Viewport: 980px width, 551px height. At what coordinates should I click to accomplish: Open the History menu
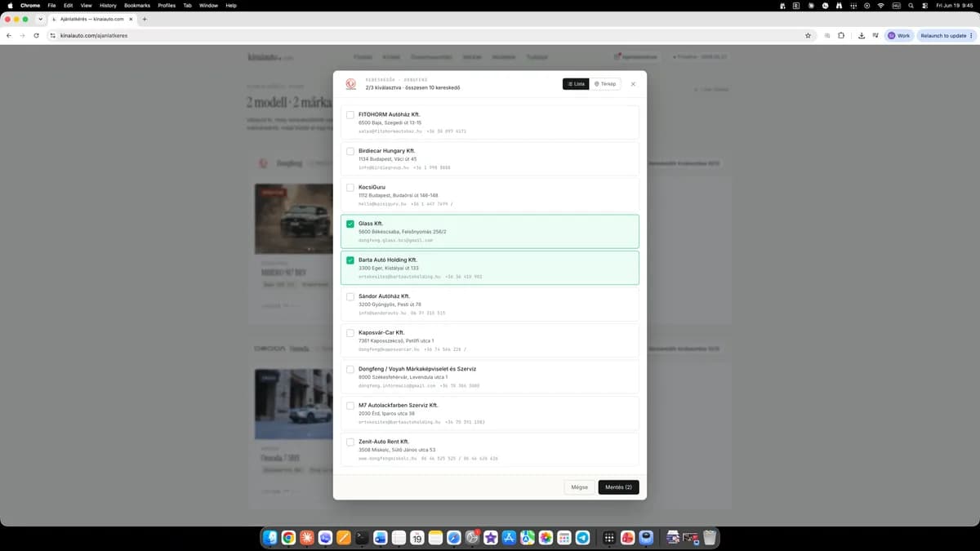point(108,5)
